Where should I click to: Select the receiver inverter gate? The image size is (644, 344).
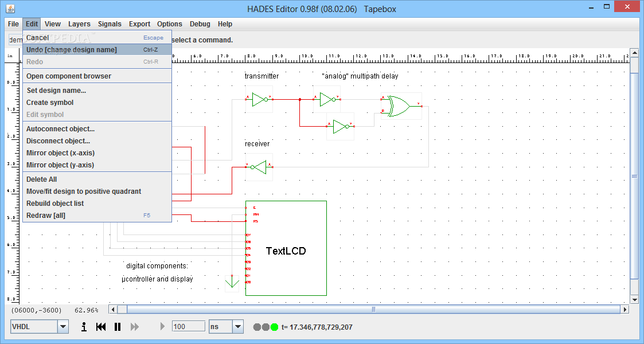click(x=259, y=167)
